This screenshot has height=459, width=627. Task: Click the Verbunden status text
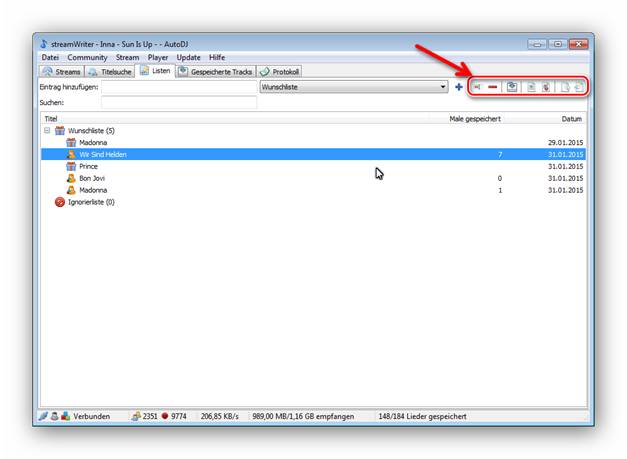click(x=92, y=416)
